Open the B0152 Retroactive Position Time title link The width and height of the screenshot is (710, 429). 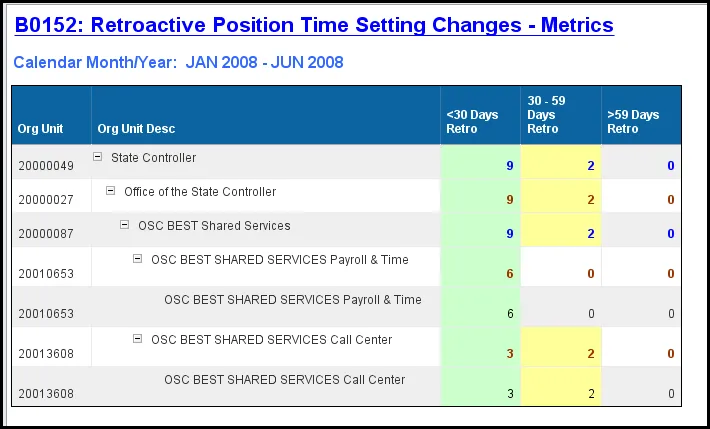314,25
